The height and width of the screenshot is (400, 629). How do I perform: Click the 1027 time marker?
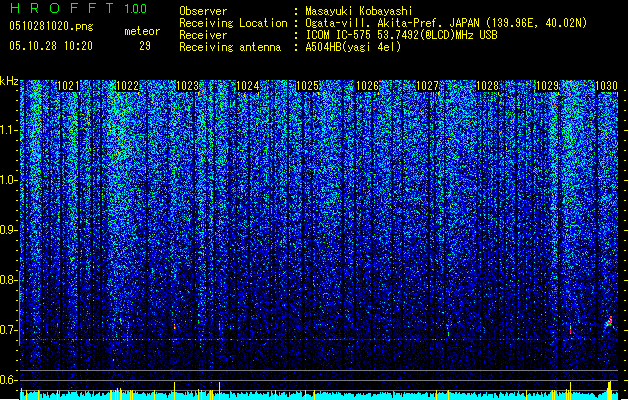coord(428,86)
